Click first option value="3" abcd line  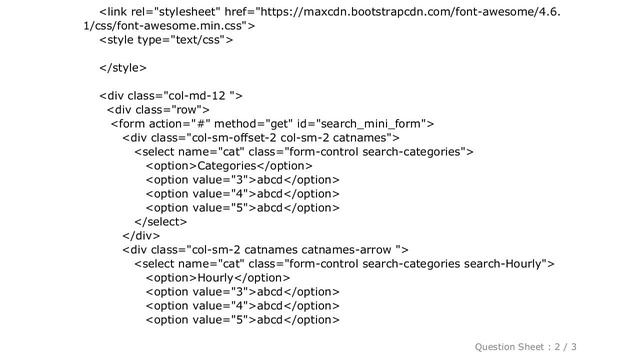coord(242,180)
